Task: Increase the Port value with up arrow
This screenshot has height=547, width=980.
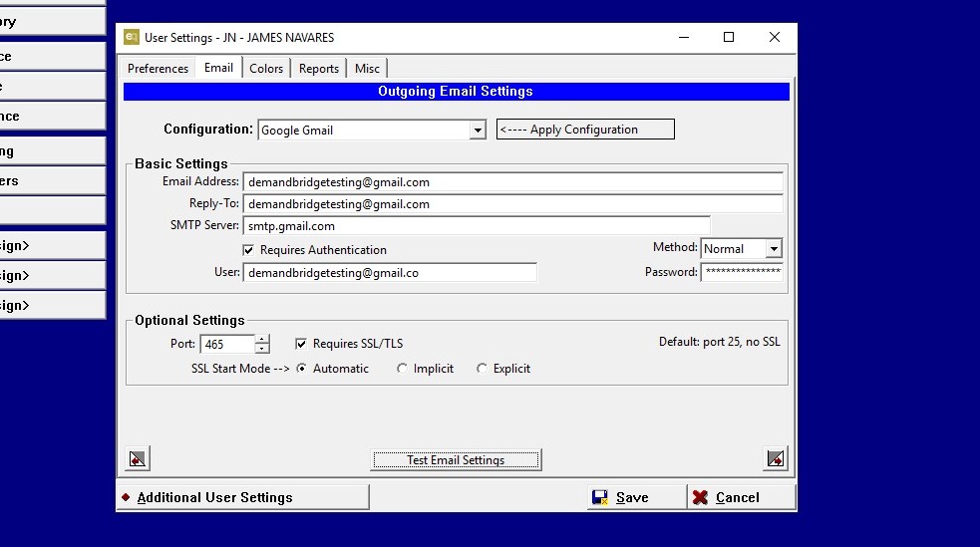Action: pyautogui.click(x=262, y=339)
